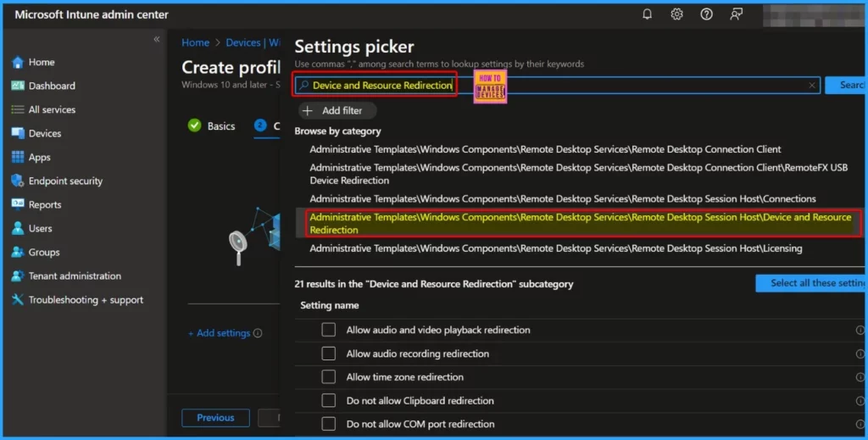Click the Setting name column header

click(330, 305)
